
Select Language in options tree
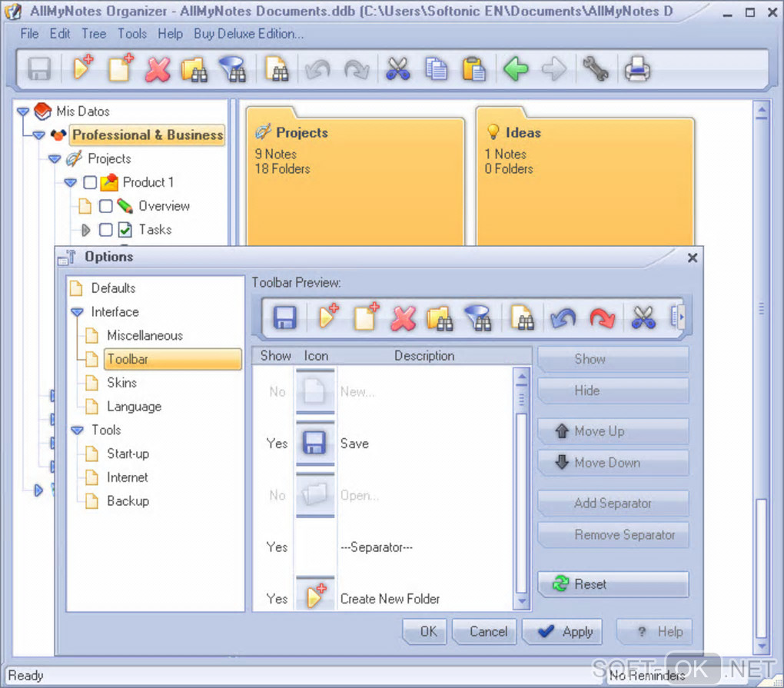(x=134, y=407)
